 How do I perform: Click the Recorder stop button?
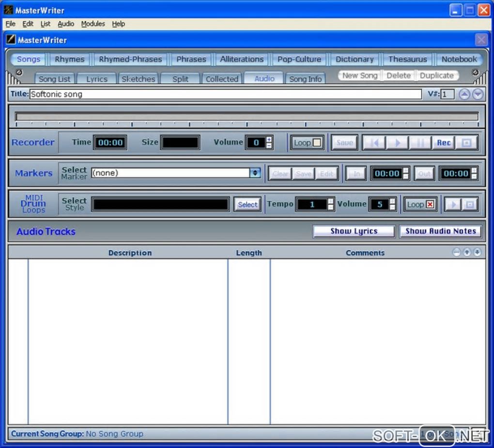pyautogui.click(x=467, y=142)
